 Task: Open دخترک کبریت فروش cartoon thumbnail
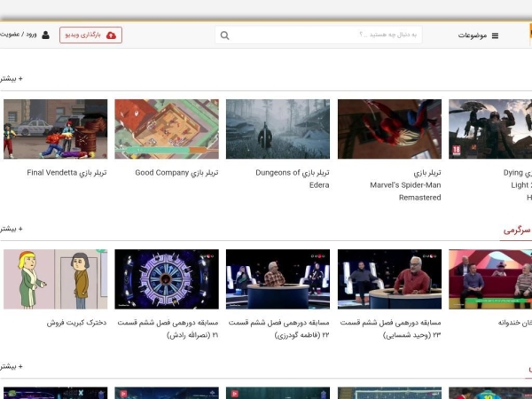[56, 279]
